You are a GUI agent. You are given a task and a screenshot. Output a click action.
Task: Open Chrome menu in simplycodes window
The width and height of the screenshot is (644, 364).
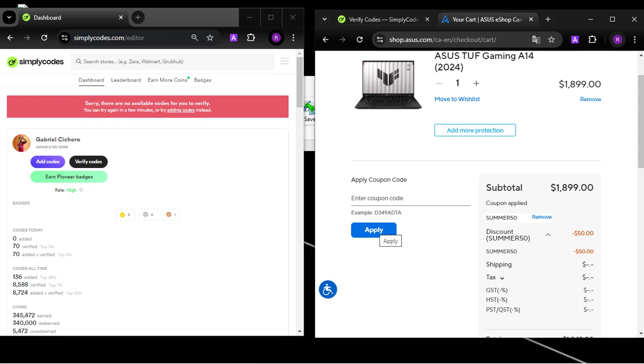(293, 38)
